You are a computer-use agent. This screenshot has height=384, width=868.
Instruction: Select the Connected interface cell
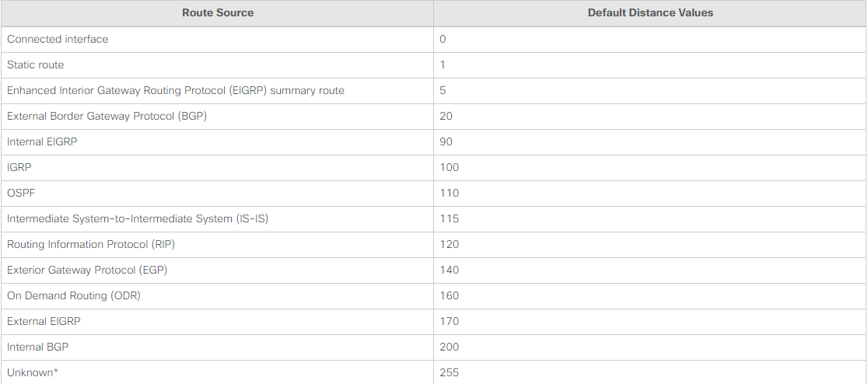click(x=58, y=39)
